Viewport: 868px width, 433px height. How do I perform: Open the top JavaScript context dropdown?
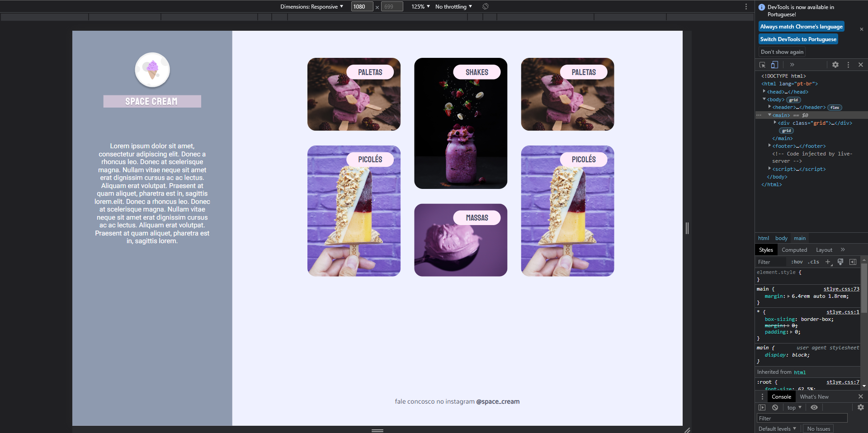[794, 407]
